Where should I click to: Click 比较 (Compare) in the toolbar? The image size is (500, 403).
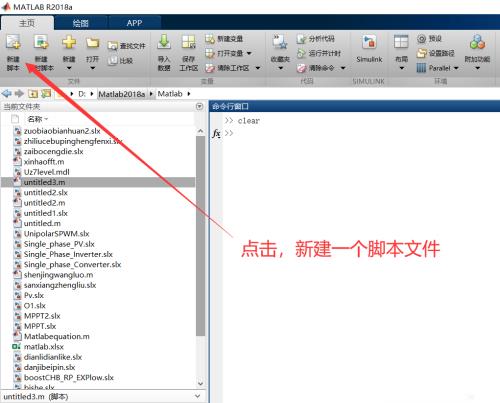pos(121,61)
